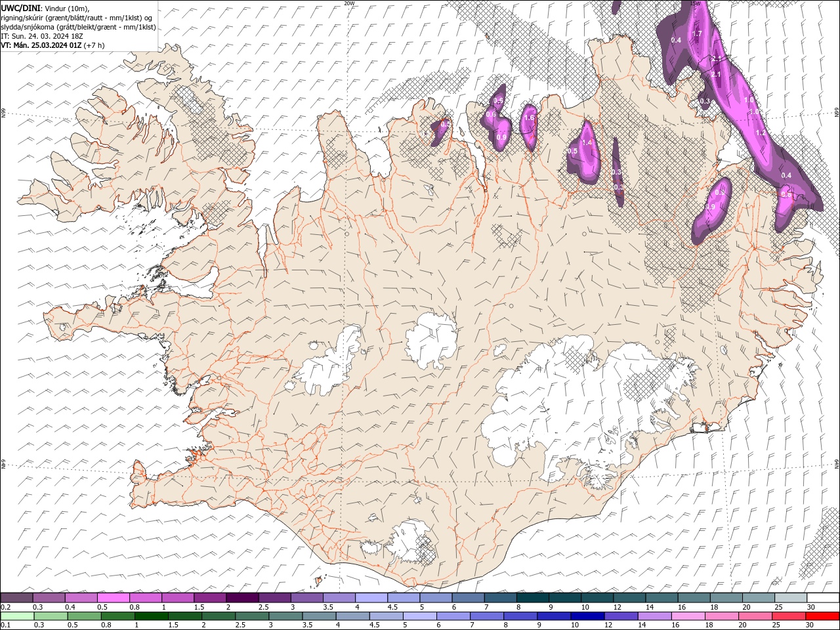Click the 25 label in the bottom legend row
The image size is (840, 630).
[x=775, y=625]
